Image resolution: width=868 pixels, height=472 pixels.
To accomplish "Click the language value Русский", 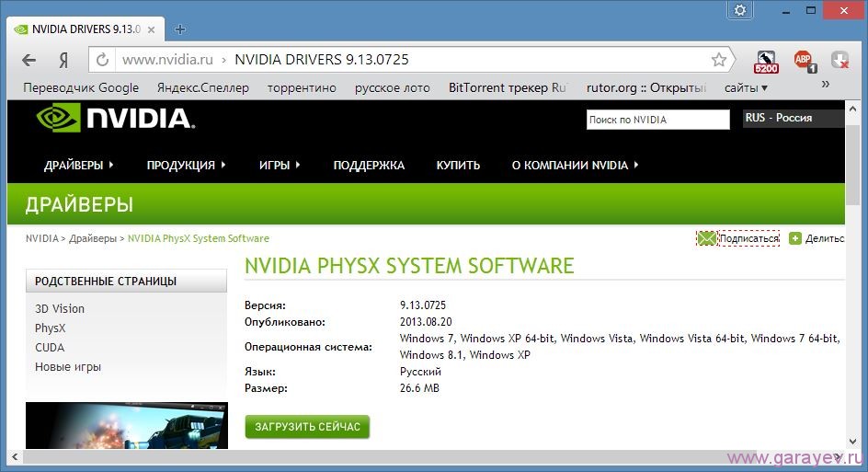I will click(x=420, y=372).
